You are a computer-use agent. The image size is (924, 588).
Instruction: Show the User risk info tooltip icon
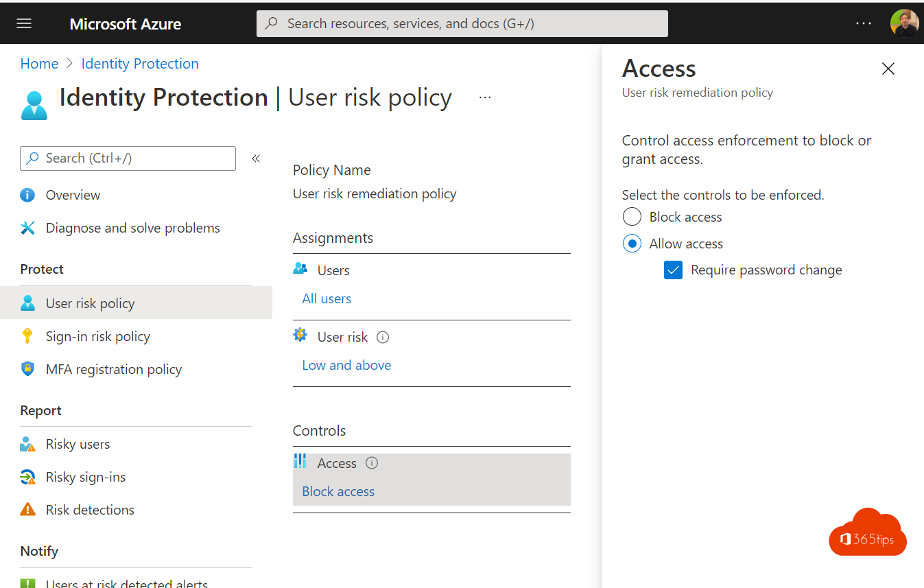383,337
